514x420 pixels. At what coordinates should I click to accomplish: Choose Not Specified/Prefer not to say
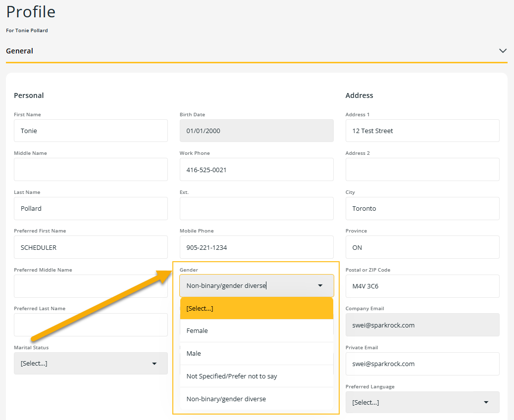click(x=257, y=376)
